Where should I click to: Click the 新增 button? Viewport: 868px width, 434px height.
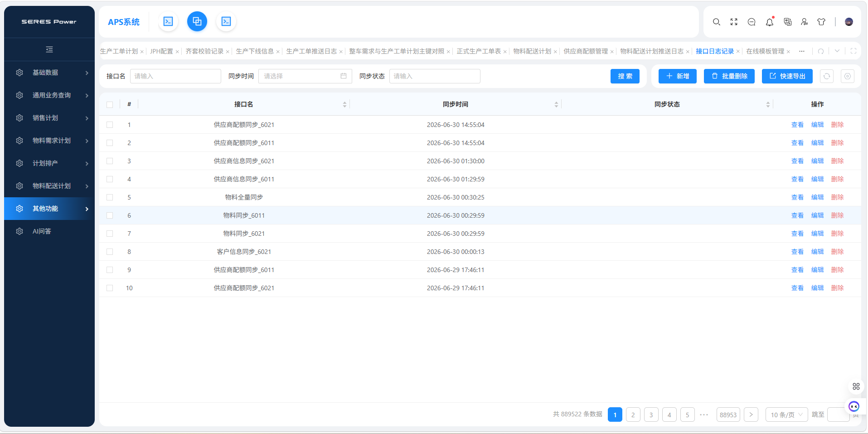pyautogui.click(x=678, y=76)
